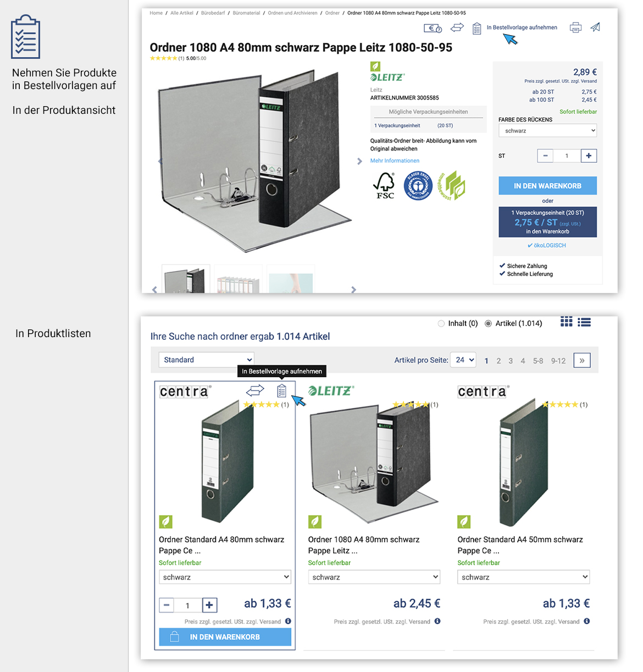Go to results page 3
This screenshot has height=672, width=643.
pyautogui.click(x=511, y=361)
